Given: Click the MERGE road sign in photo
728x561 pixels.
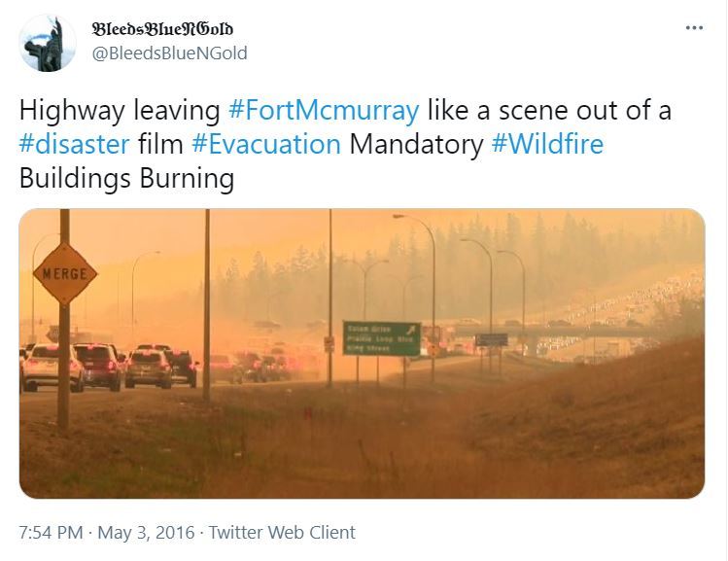Looking at the screenshot, I should 65,274.
